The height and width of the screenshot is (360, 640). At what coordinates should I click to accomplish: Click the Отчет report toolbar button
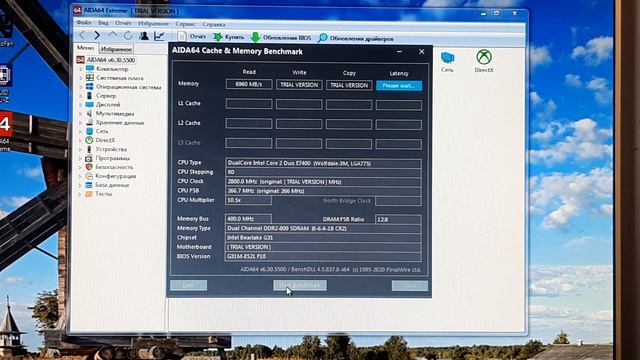click(x=192, y=37)
